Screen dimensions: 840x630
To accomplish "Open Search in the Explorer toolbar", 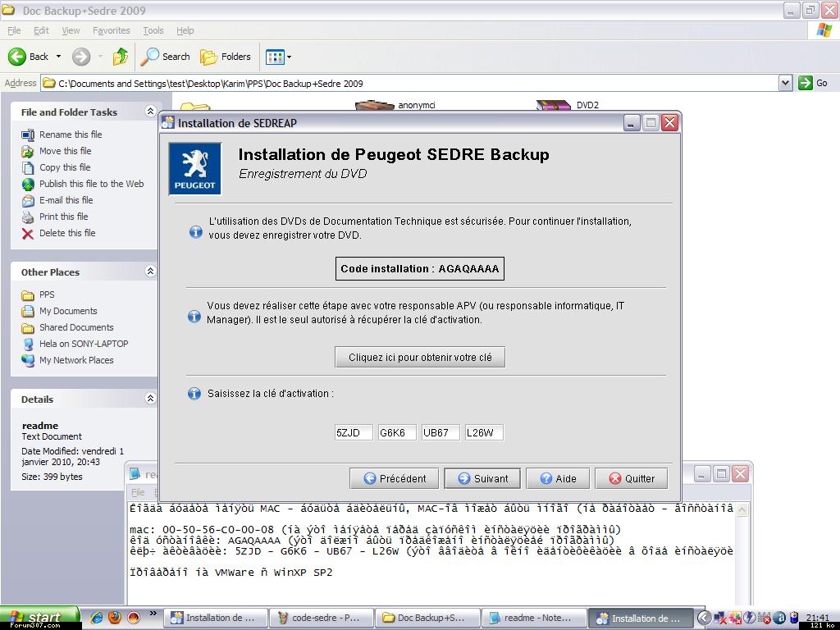I will (166, 57).
